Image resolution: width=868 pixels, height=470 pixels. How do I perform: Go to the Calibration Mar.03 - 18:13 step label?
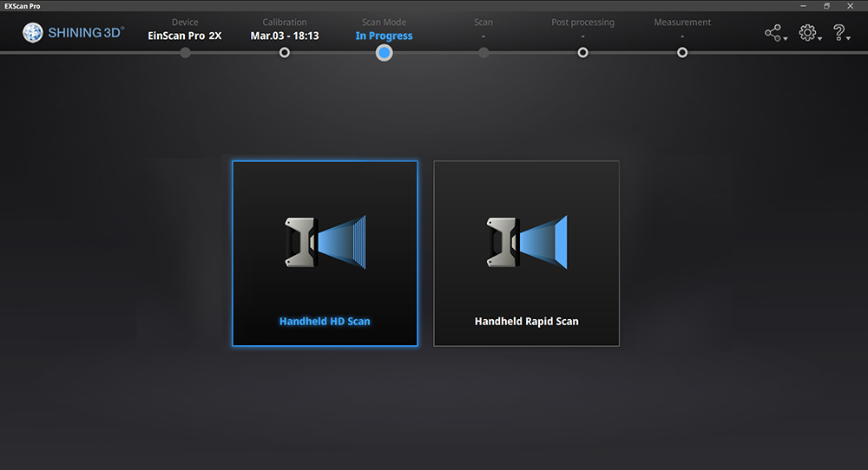[x=285, y=36]
